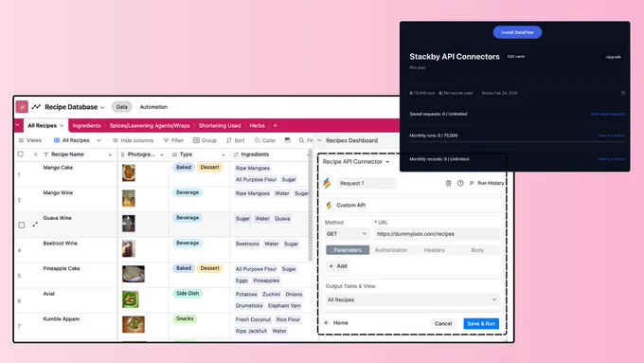Click the attachment icon in Photograph header
Image resolution: width=644 pixels, height=363 pixels.
click(x=122, y=154)
